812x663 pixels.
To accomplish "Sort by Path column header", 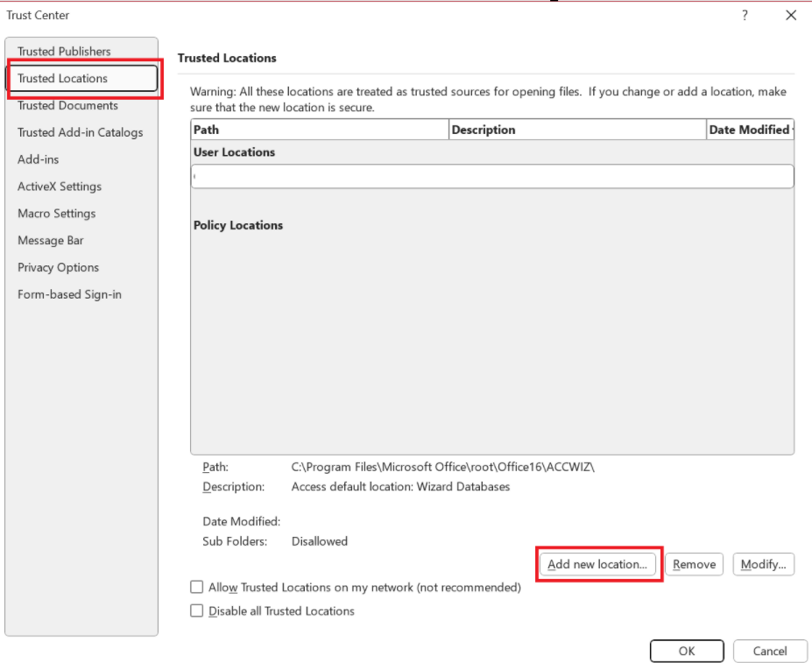I will coord(320,130).
